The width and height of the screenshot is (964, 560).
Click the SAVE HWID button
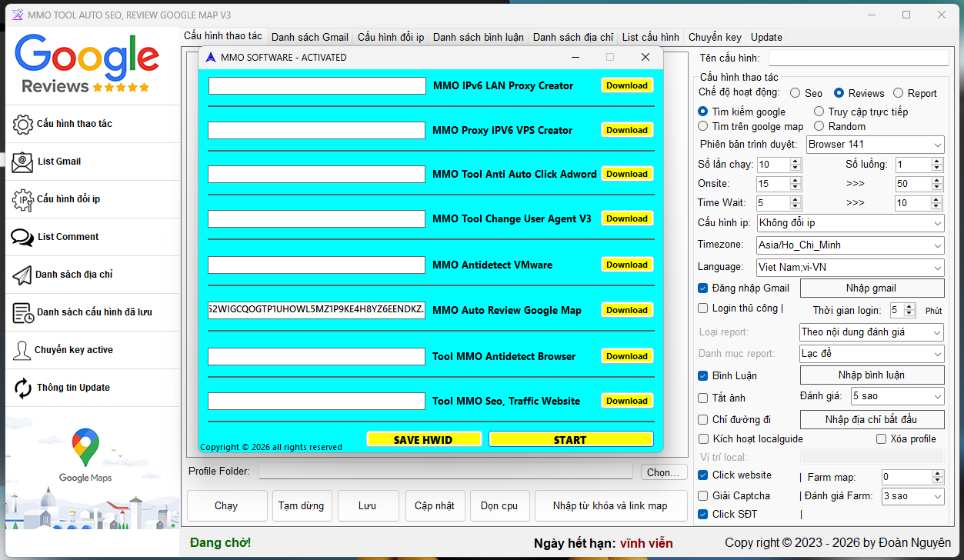point(424,439)
